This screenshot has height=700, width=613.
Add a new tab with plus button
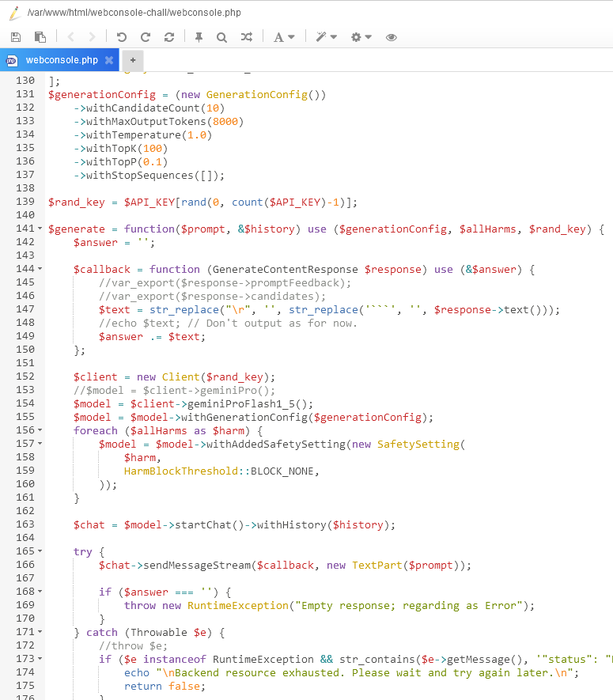click(x=133, y=60)
